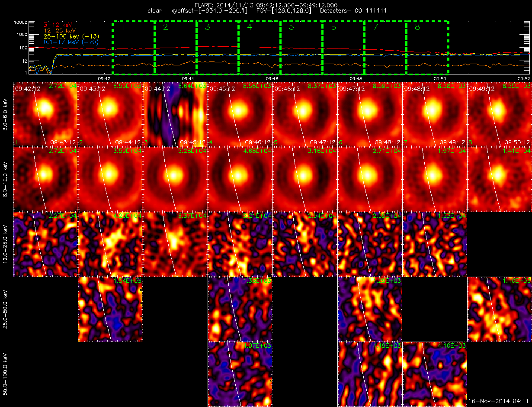Open the 12.0-25.0 keV image peaking 2.27E+04
Viewport: 532px width, 407px height.
pyautogui.click(x=45, y=244)
